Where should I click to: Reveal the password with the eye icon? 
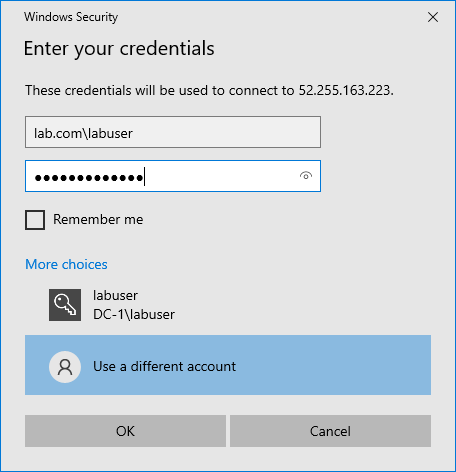coord(306,176)
